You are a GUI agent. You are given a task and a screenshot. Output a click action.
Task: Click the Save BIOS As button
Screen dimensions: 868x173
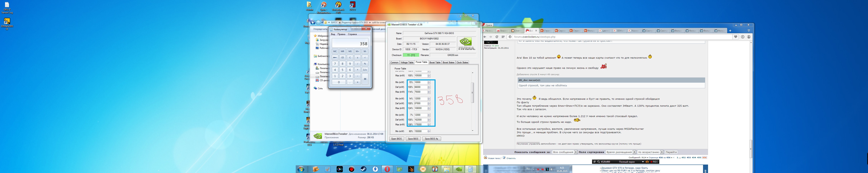[x=431, y=139]
